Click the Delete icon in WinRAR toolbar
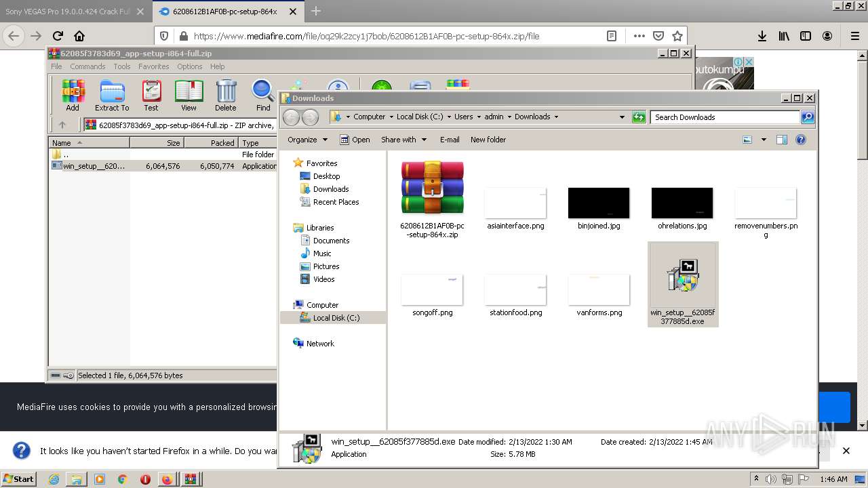Screen dimensions: 868x488 (226, 96)
